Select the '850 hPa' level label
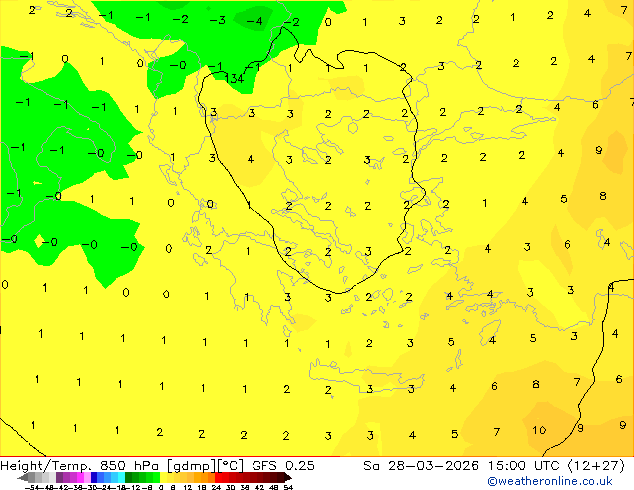This screenshot has width=634, height=490. (129, 466)
